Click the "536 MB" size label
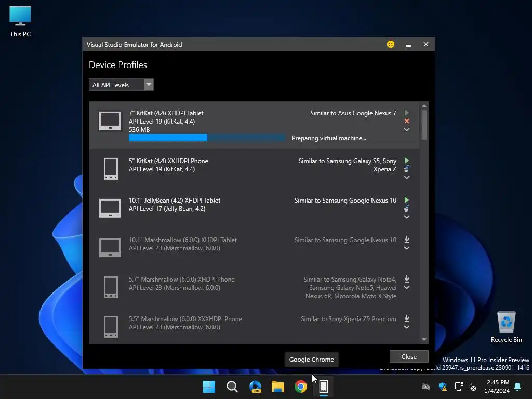The width and height of the screenshot is (532, 399). pyautogui.click(x=139, y=129)
